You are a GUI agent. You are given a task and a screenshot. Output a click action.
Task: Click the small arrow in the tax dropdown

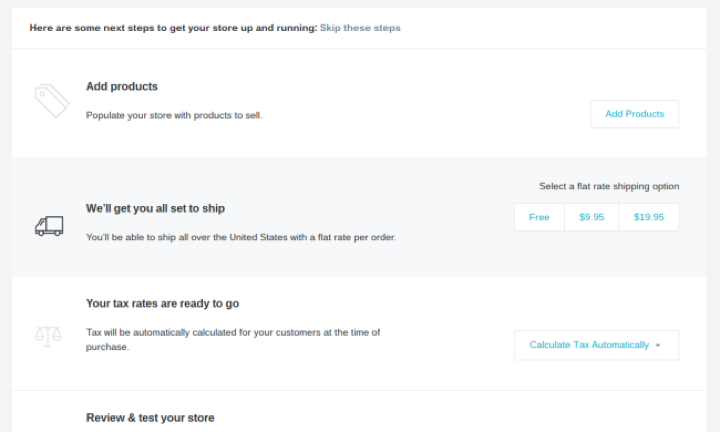(x=658, y=346)
